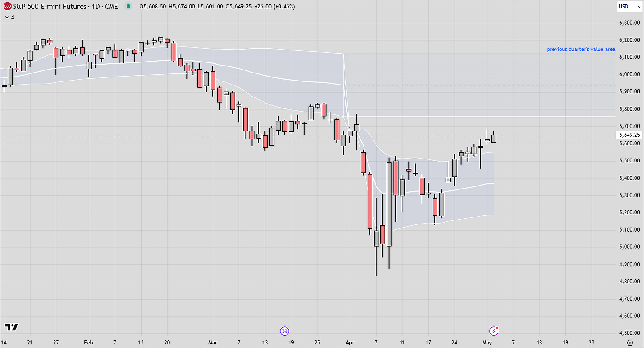The width and height of the screenshot is (644, 348).
Task: Open chart scale settings hexagon icon
Action: coord(630,343)
